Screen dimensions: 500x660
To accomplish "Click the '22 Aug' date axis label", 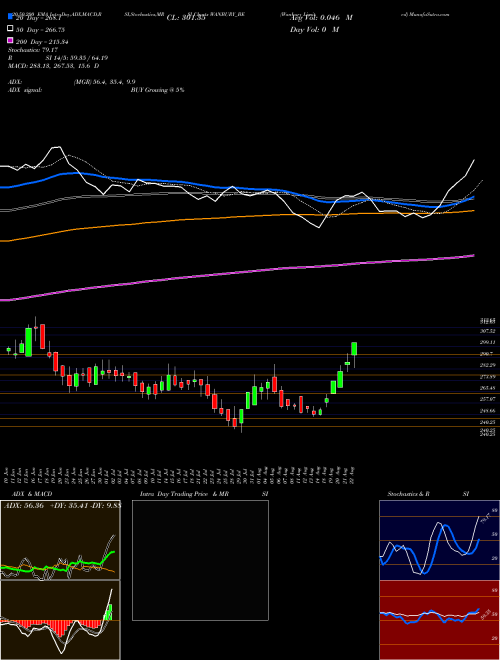I will tap(353, 475).
